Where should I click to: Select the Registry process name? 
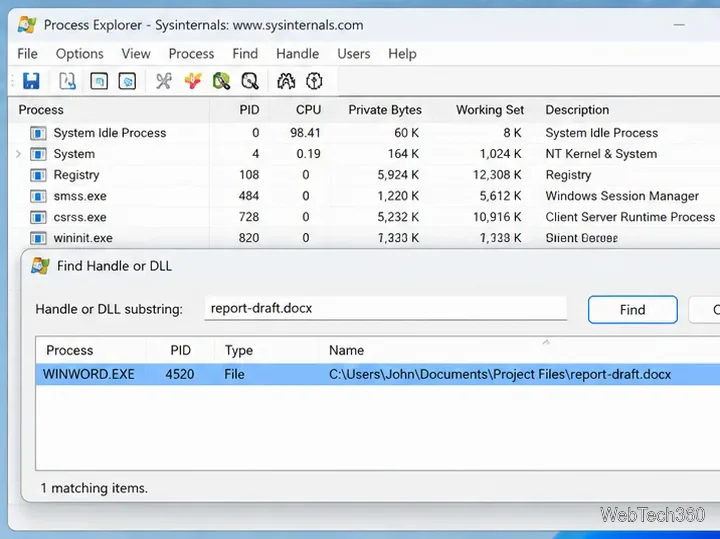pos(76,175)
